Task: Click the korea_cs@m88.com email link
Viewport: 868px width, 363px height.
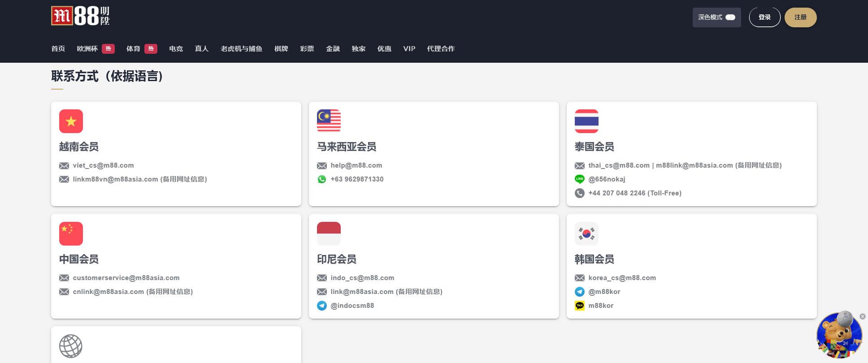Action: click(622, 278)
